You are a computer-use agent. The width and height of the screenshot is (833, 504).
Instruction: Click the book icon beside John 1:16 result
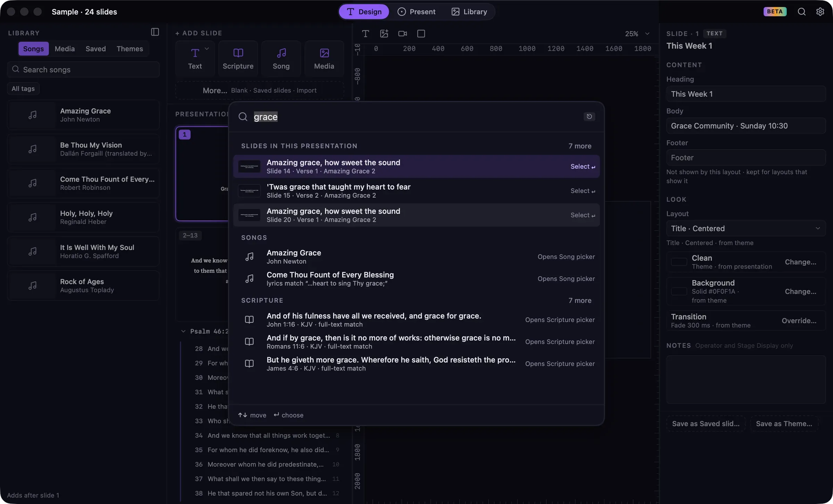pos(249,320)
